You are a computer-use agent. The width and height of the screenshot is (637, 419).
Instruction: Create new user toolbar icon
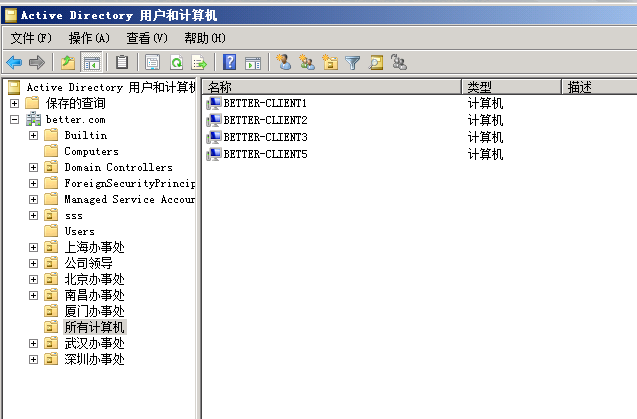pos(284,62)
